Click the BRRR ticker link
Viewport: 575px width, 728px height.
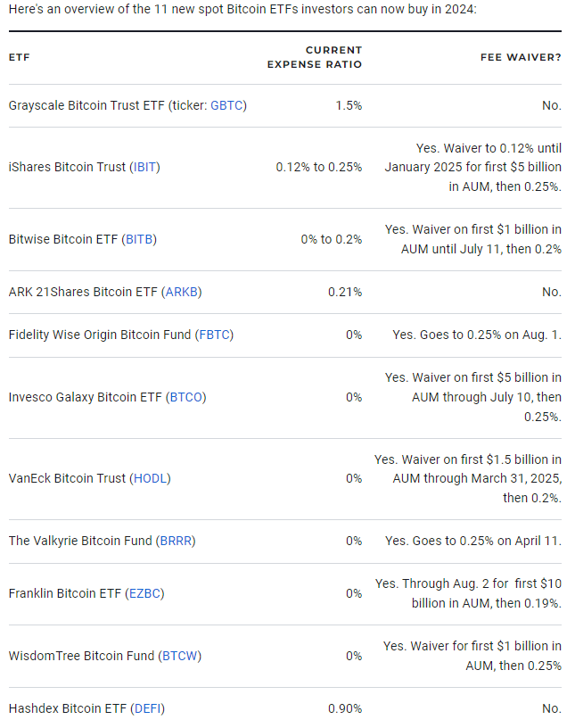pyautogui.click(x=176, y=541)
